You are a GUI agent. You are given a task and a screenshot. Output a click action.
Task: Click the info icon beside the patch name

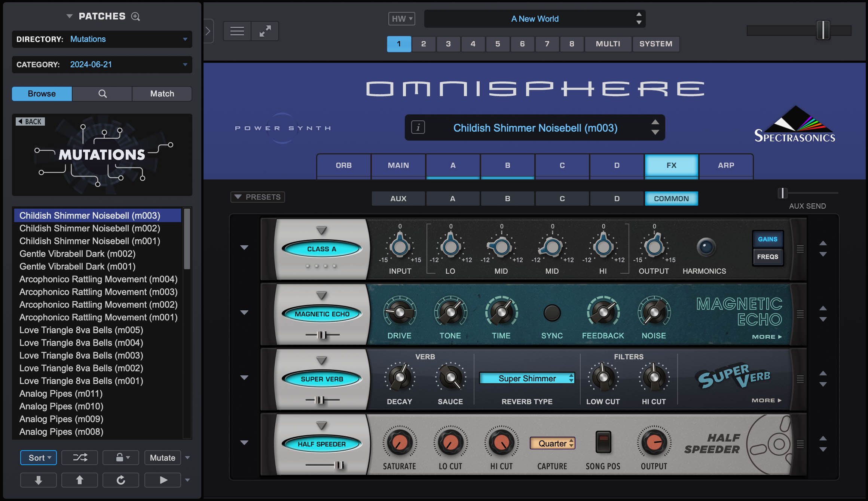[418, 127]
